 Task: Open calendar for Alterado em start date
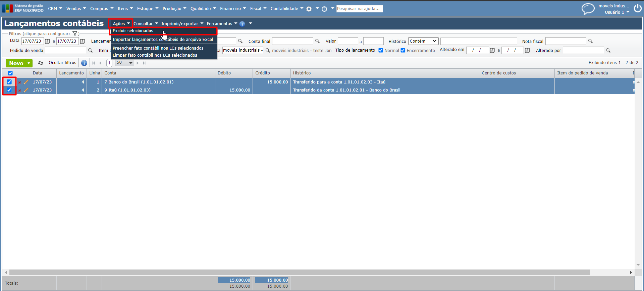click(x=492, y=51)
